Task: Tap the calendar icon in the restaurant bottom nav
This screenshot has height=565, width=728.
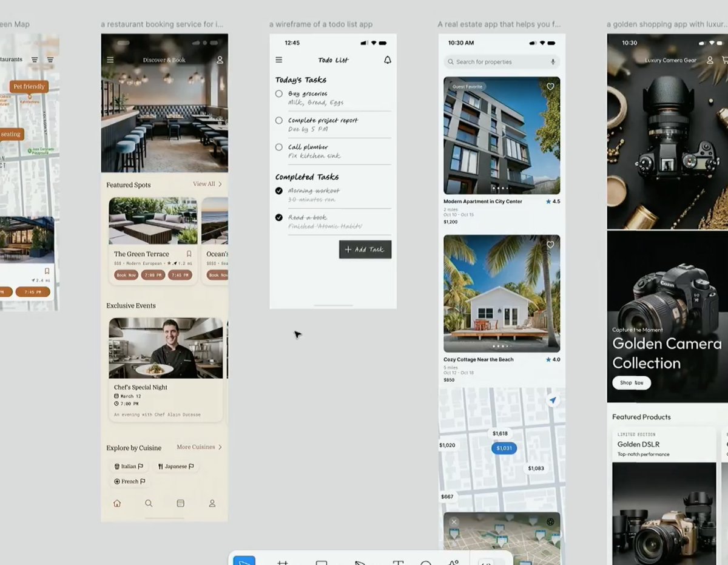Action: (180, 503)
